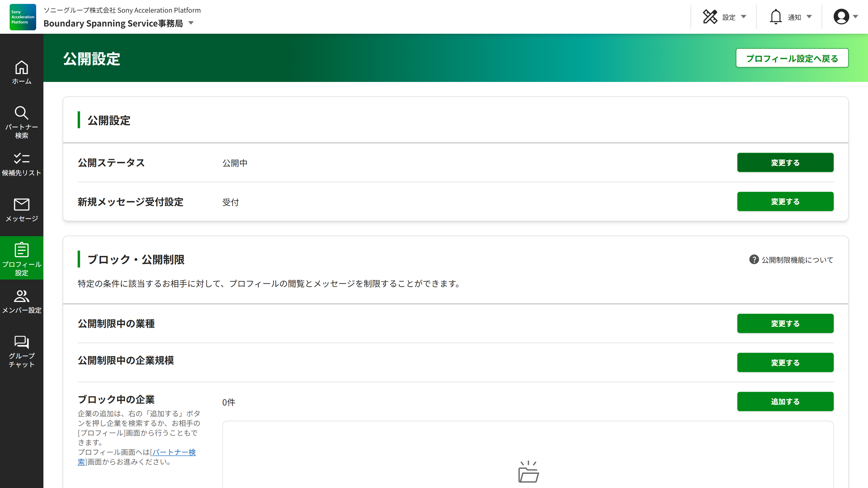
Task: Expand the 通知 dropdown arrow
Action: tap(809, 17)
